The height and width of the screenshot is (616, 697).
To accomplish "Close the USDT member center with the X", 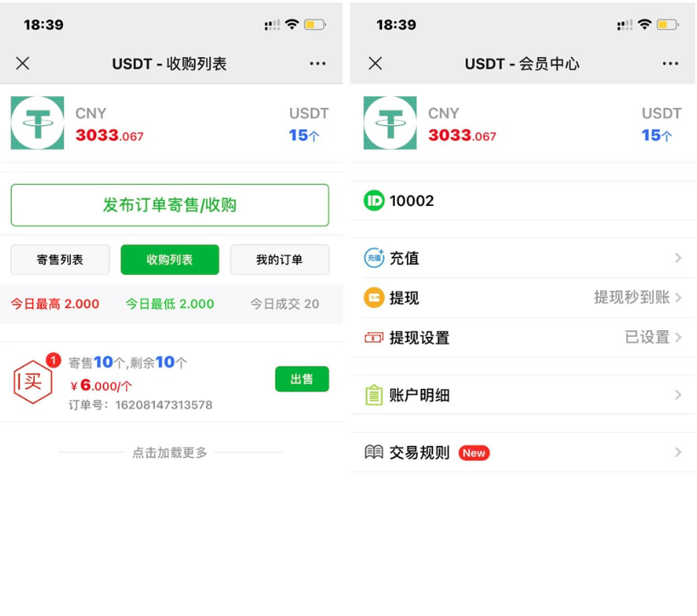I will point(374,63).
